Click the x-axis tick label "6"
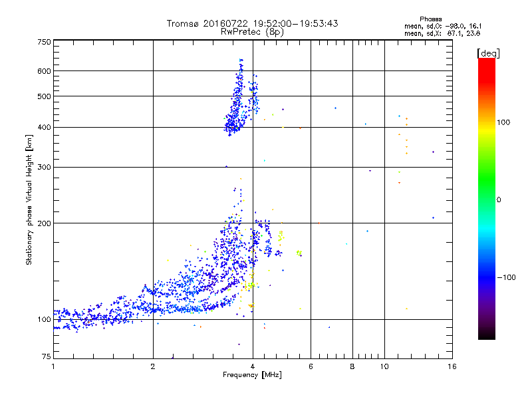Image resolution: width=532 pixels, height=399 pixels. click(311, 366)
